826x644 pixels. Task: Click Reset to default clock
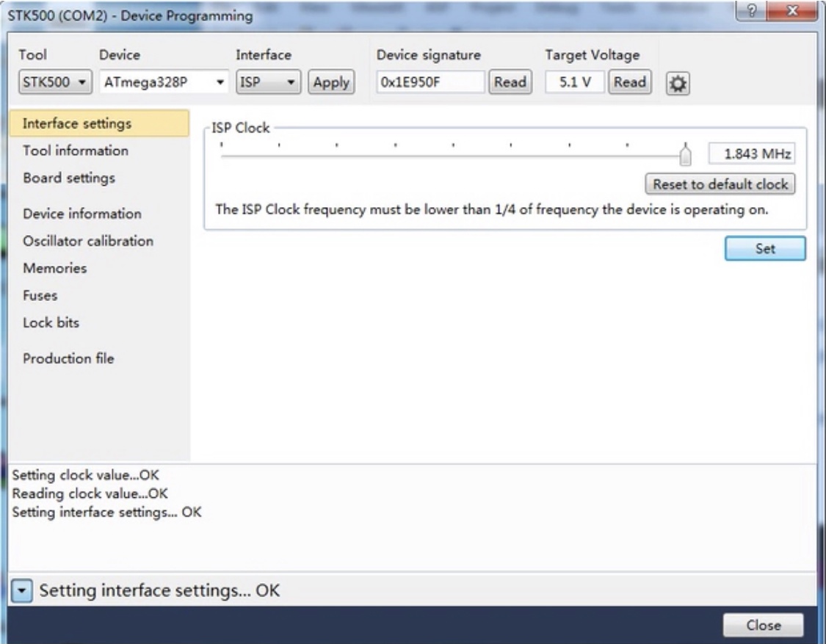pyautogui.click(x=720, y=184)
